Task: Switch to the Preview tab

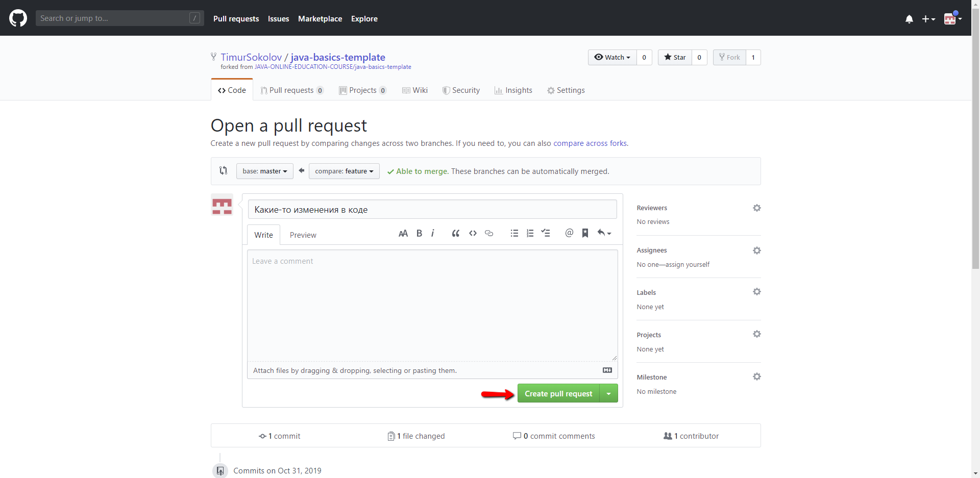Action: (303, 235)
